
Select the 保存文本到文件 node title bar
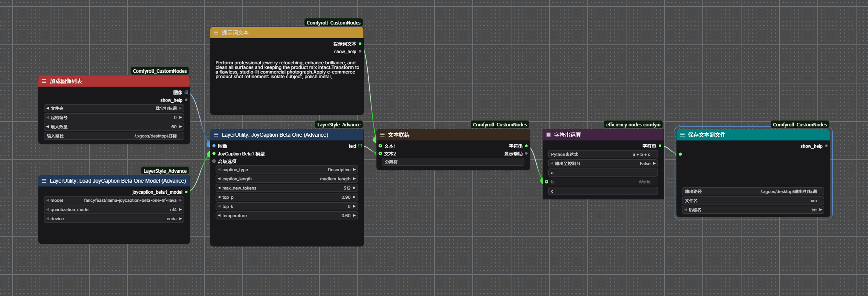753,135
